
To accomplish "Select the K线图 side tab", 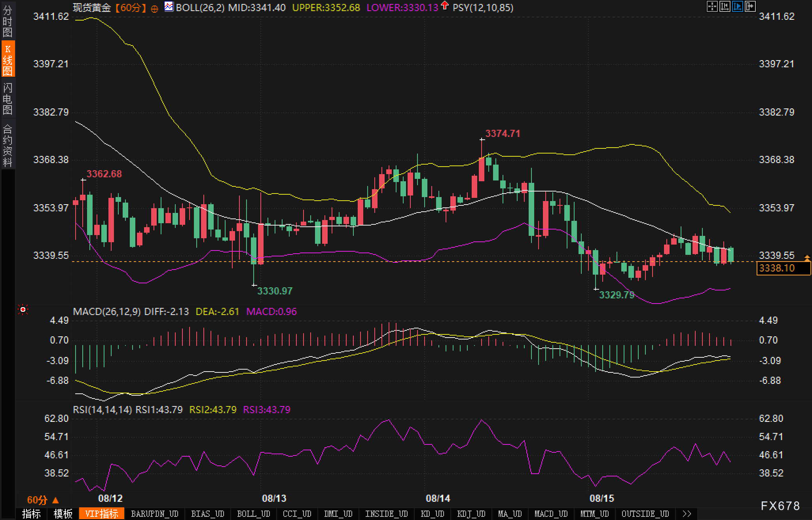I will (x=8, y=59).
